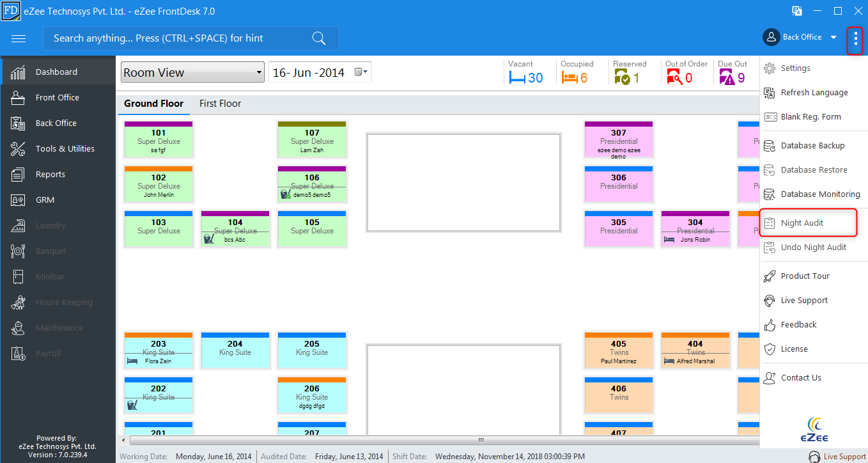
Task: Select room 404 Alfred Marshal tile
Action: tap(695, 350)
